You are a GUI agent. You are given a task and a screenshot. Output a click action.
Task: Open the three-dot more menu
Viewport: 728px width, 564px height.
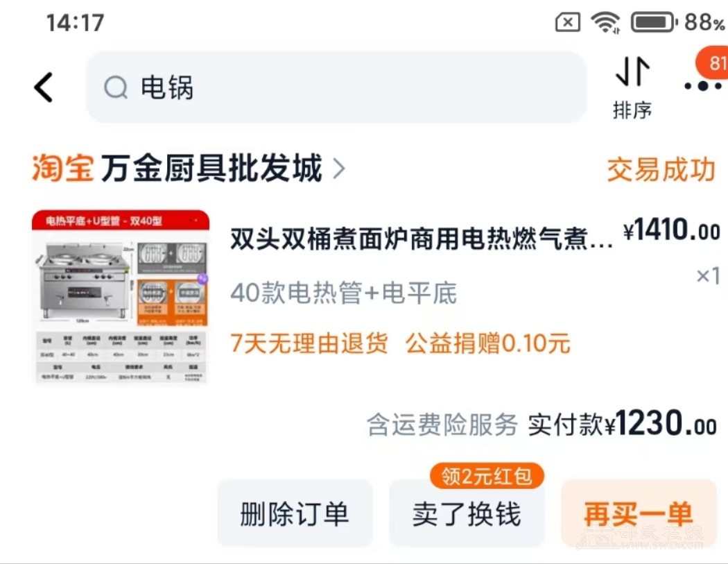click(x=703, y=86)
